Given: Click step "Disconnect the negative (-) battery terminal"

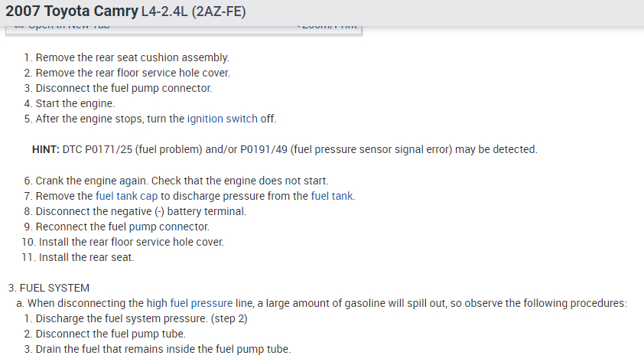Looking at the screenshot, I should point(141,211).
